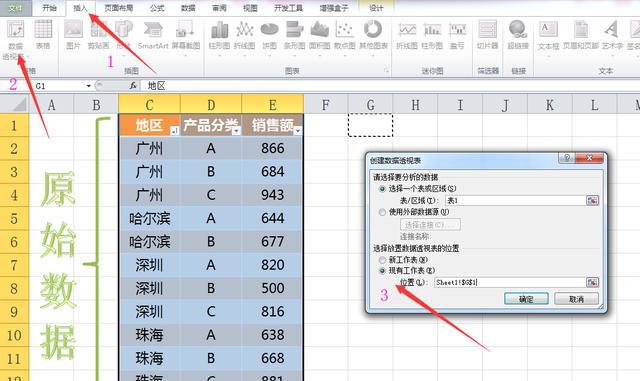Switch to the 审阅 (Review) tab
The height and width of the screenshot is (381, 640).
(x=219, y=8)
